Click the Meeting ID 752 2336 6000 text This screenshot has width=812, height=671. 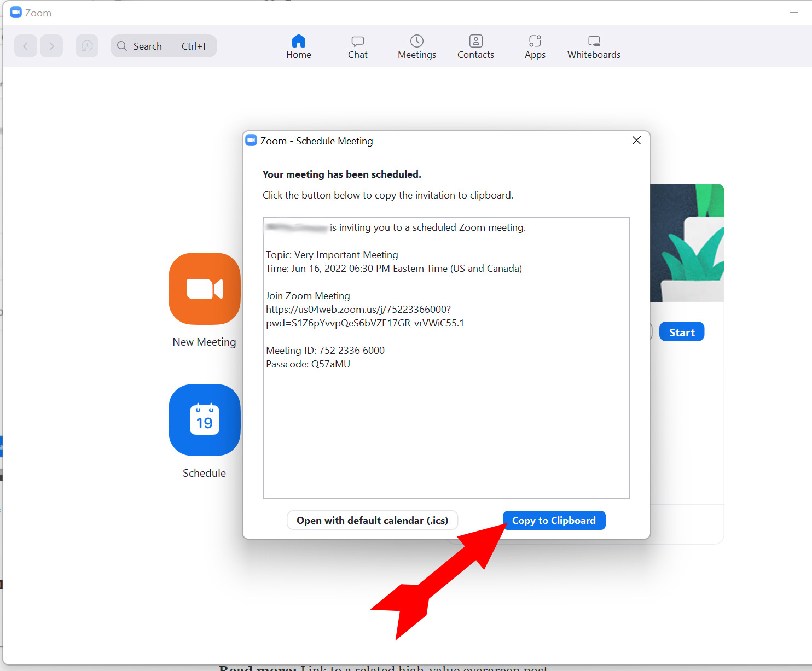tap(325, 350)
